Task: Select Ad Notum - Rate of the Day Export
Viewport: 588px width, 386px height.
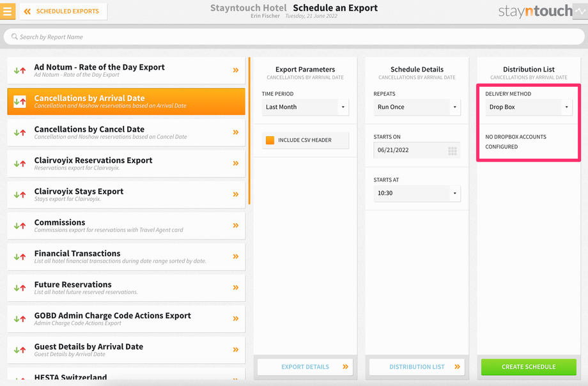Action: tap(126, 70)
